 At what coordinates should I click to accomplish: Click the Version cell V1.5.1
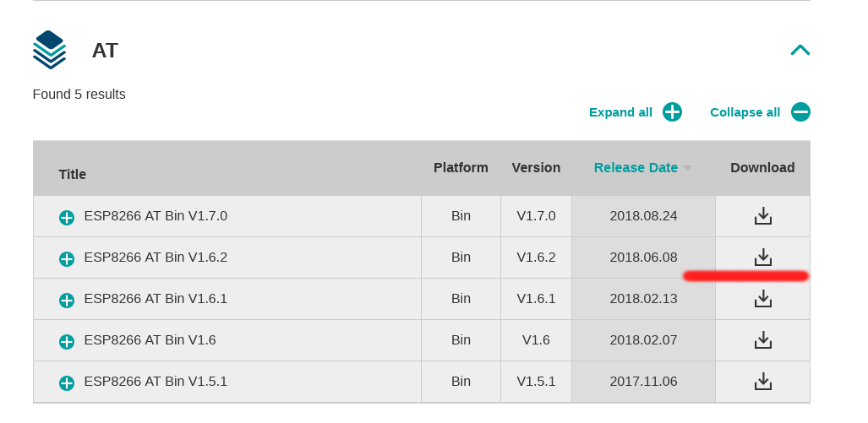pos(536,382)
